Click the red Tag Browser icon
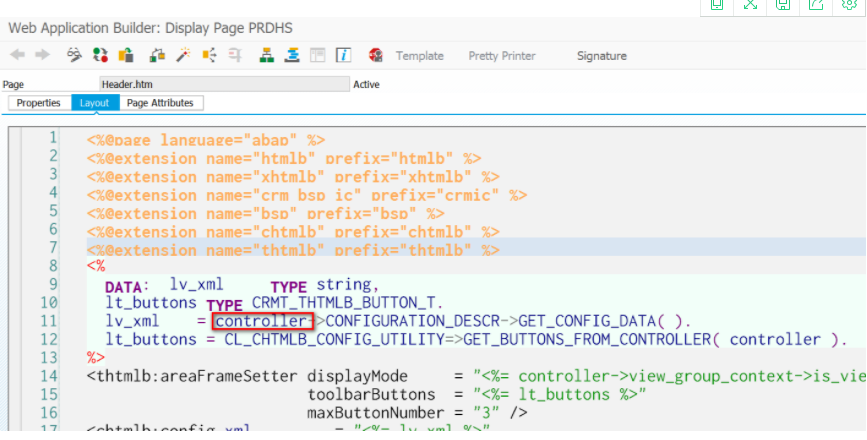The height and width of the screenshot is (440, 867). (x=376, y=55)
